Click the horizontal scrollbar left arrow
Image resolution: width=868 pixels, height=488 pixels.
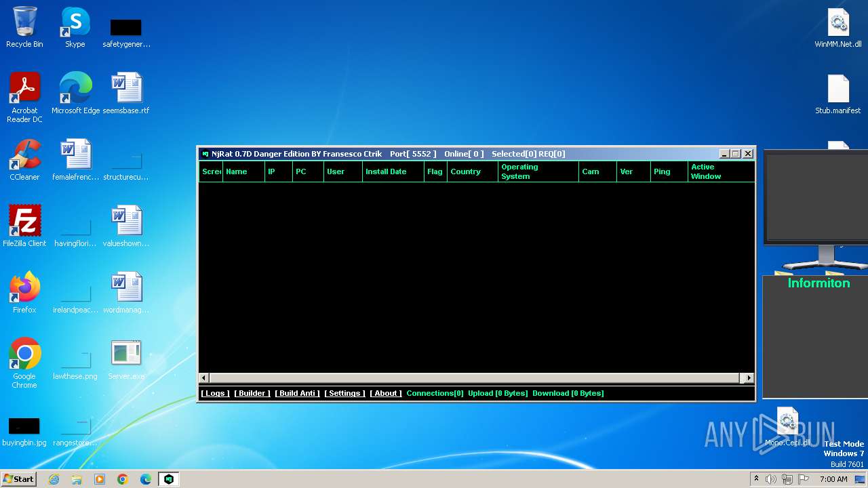tap(204, 378)
